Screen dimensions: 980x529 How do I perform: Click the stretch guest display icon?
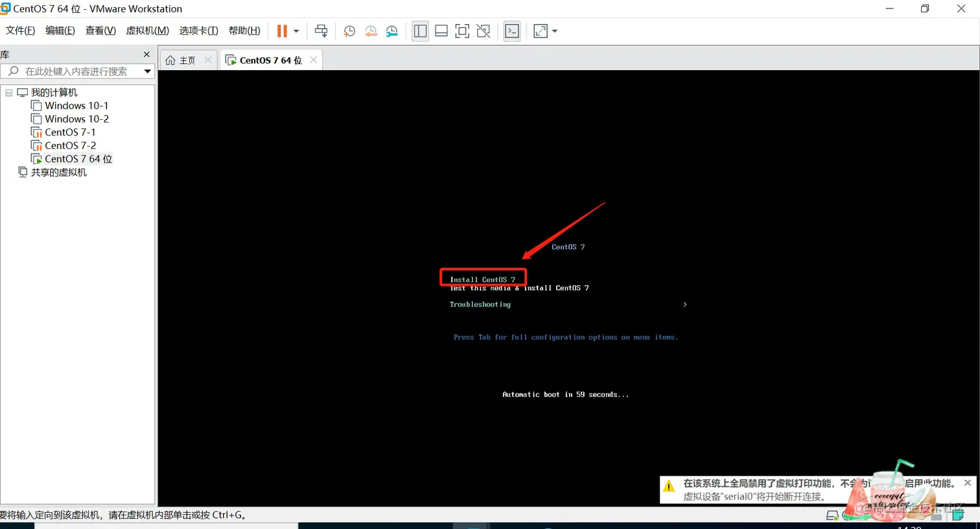coord(541,31)
